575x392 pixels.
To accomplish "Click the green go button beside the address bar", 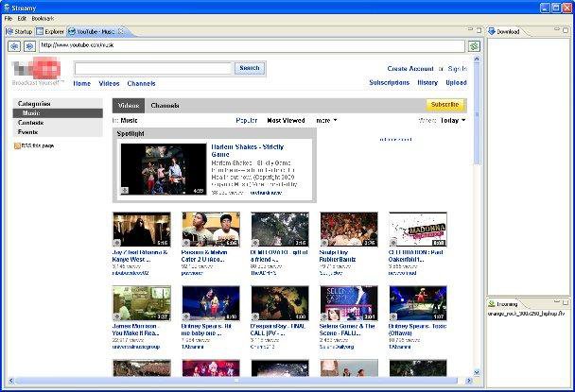I will point(474,45).
